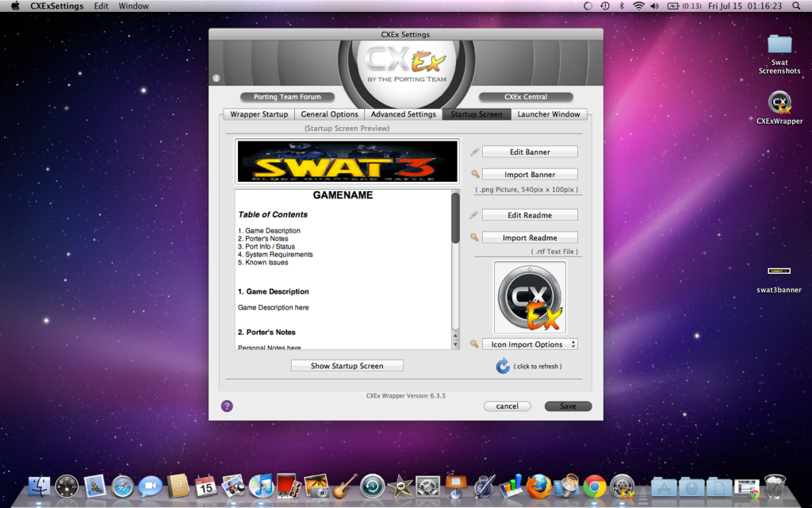
Task: Click the Import Banner button
Action: click(x=530, y=175)
